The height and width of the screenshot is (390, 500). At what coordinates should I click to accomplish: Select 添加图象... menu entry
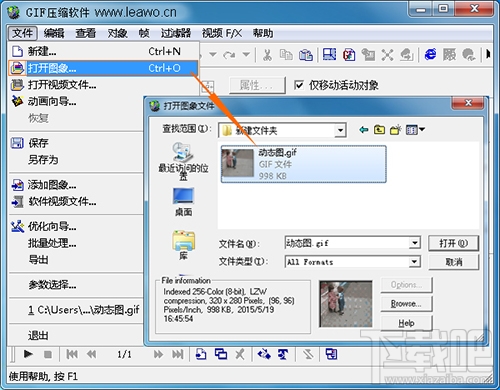click(76, 185)
